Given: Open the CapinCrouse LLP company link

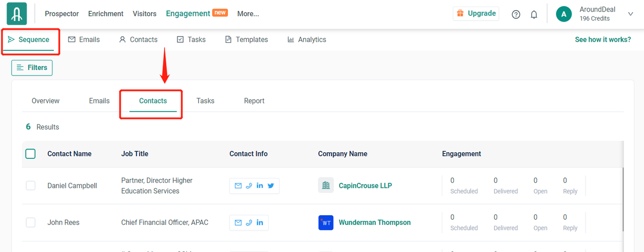Looking at the screenshot, I should pyautogui.click(x=365, y=185).
